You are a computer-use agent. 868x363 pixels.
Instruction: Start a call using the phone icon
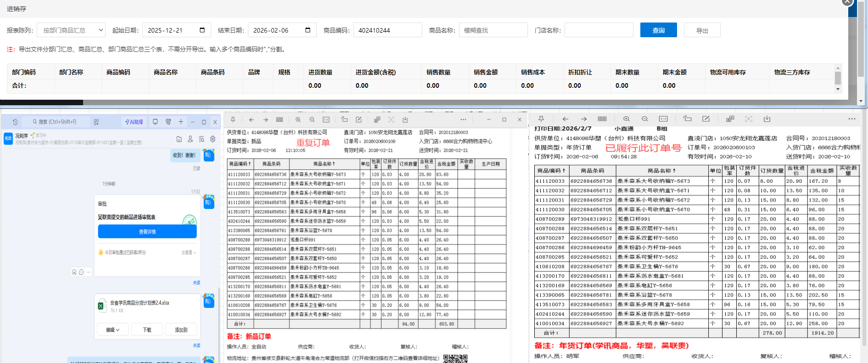168,122
